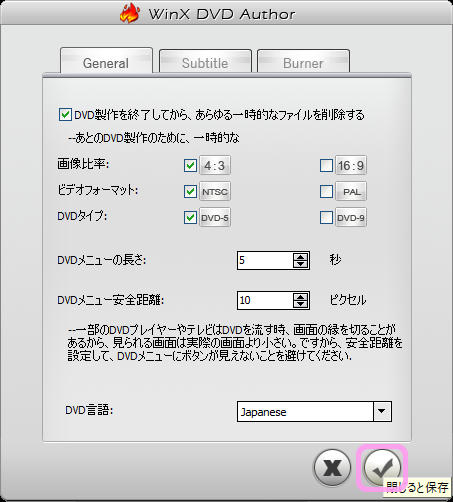Toggle delete temporary files checkbox
453x502 pixels.
pos(65,115)
